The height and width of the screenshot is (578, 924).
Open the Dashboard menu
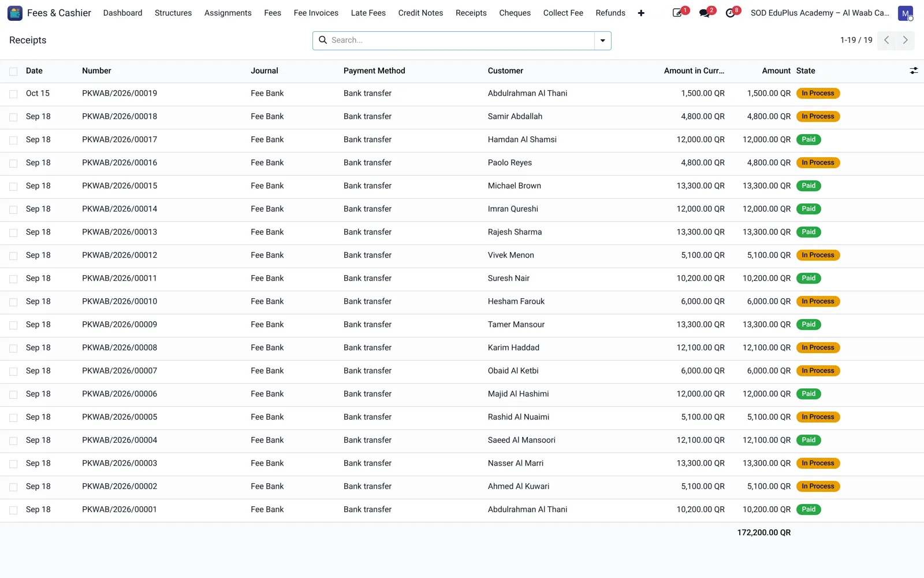tap(122, 13)
